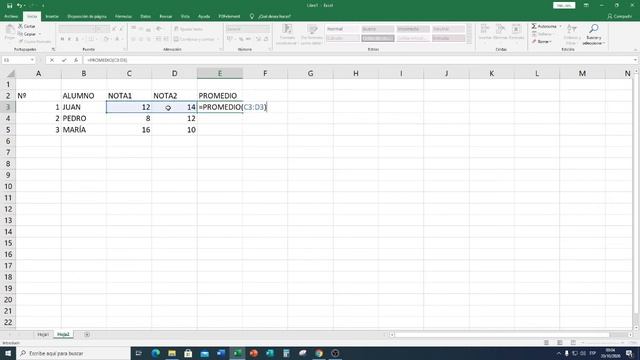Image resolution: width=640 pixels, height=360 pixels.
Task: Customize Quick Access Toolbar dropdown
Action: (43, 6)
